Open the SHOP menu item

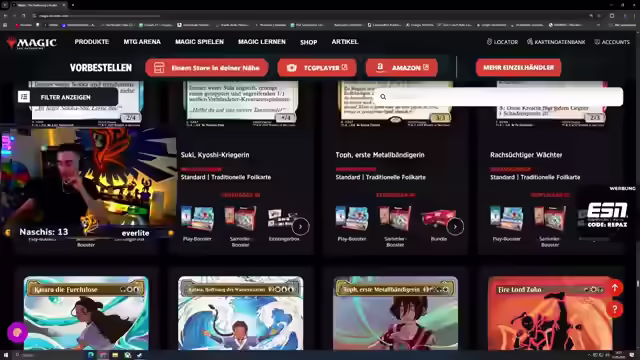tap(309, 42)
